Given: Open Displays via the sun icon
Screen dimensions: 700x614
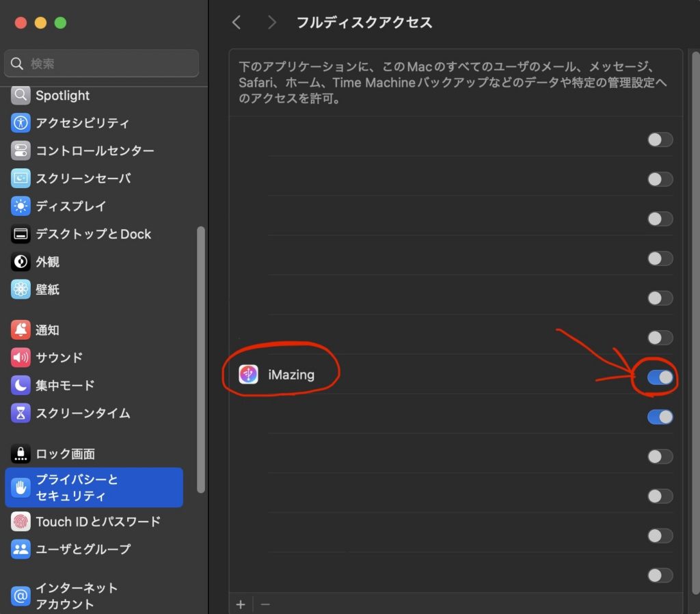Looking at the screenshot, I should [21, 206].
